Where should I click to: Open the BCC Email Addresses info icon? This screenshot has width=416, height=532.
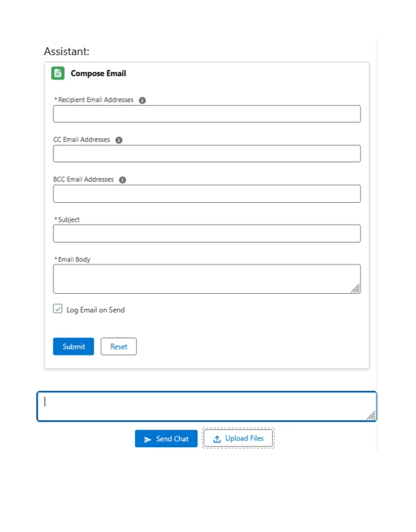[122, 180]
